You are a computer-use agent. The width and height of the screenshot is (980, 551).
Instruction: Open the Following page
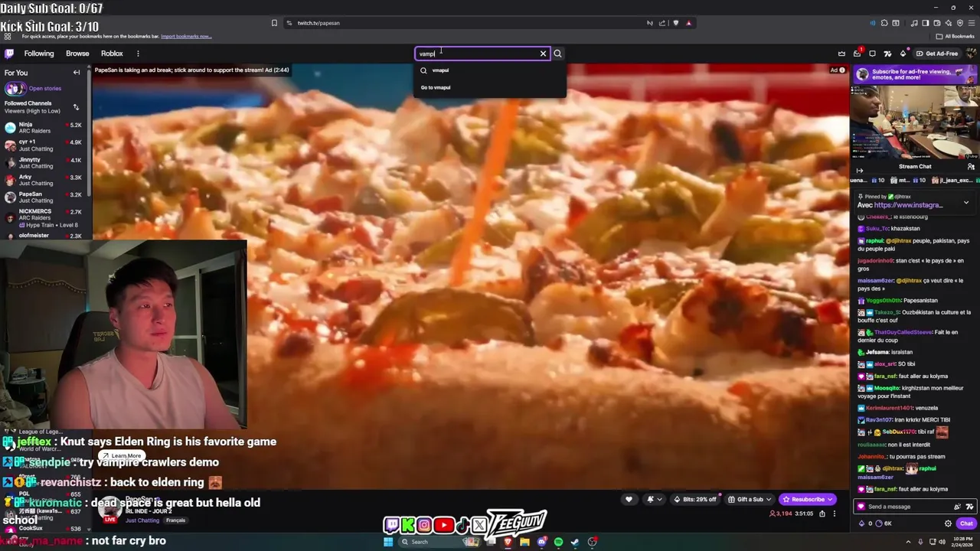pyautogui.click(x=39, y=54)
